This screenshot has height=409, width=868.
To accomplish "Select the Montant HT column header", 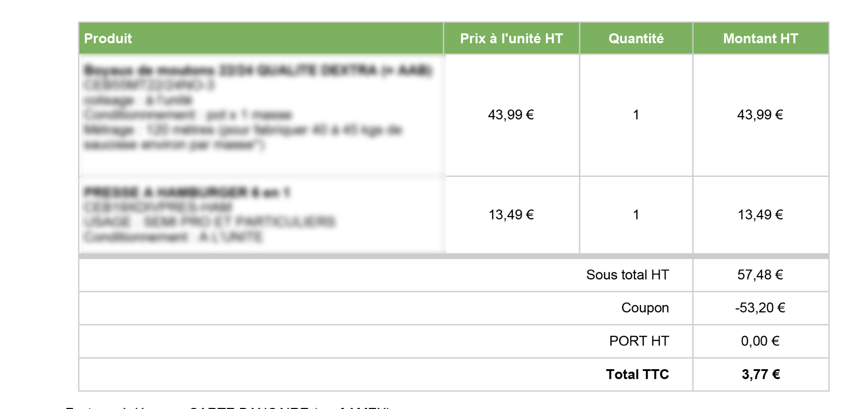I will 760,38.
